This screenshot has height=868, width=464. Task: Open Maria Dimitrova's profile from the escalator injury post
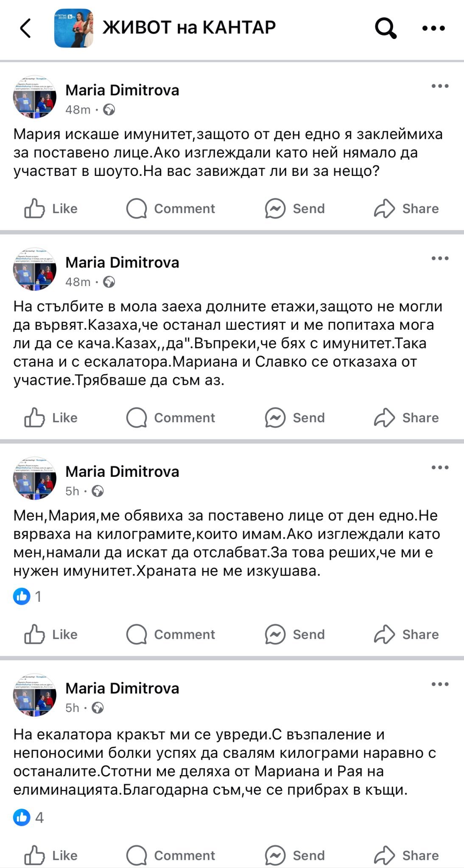[122, 688]
